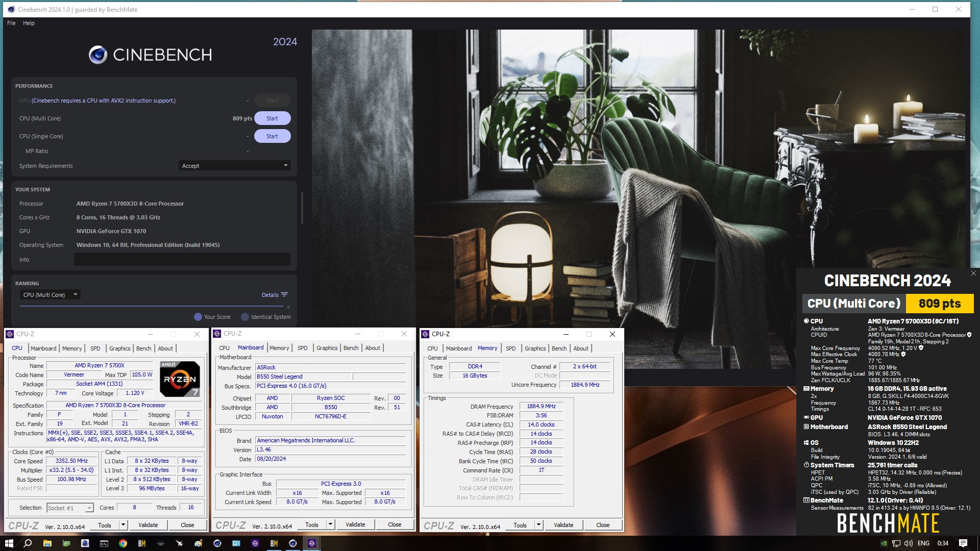
Task: Open taskbar search magnifier
Action: (28, 543)
